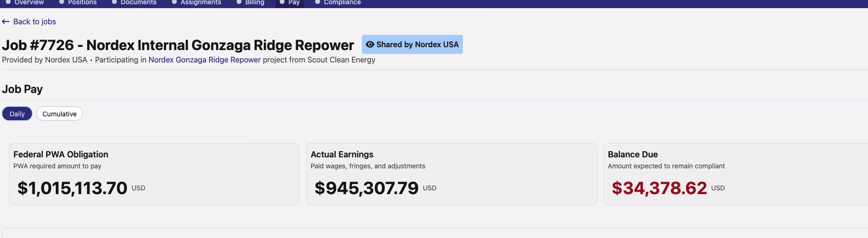
Task: Select the Daily view toggle
Action: [17, 114]
